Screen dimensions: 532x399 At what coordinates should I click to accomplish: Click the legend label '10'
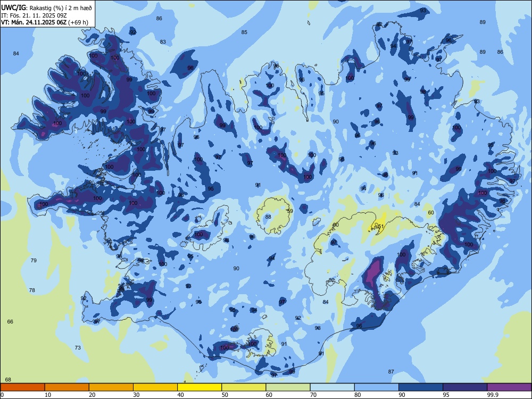pos(48,395)
